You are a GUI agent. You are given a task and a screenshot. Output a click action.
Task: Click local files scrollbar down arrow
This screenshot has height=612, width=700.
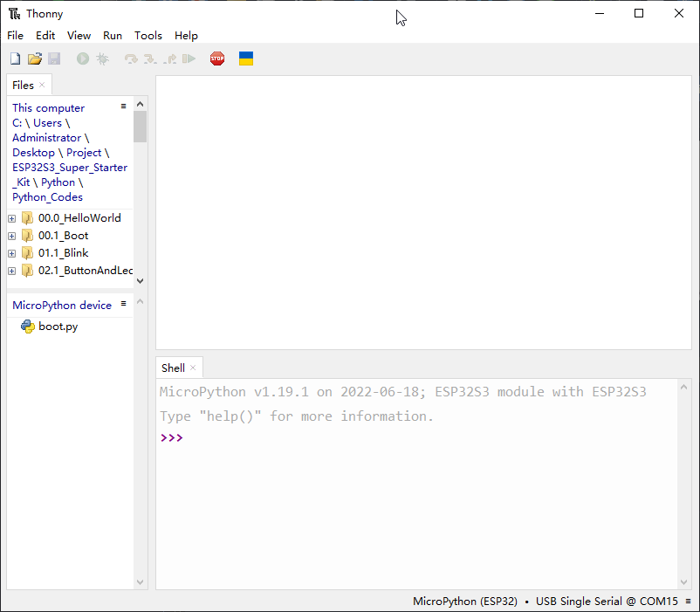pyautogui.click(x=141, y=281)
